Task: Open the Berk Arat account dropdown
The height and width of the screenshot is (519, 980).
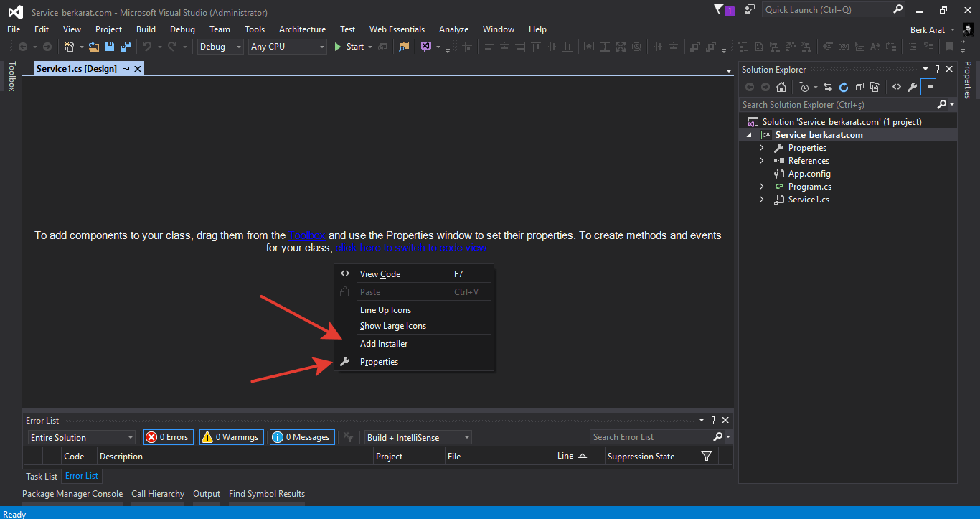Action: (953, 30)
